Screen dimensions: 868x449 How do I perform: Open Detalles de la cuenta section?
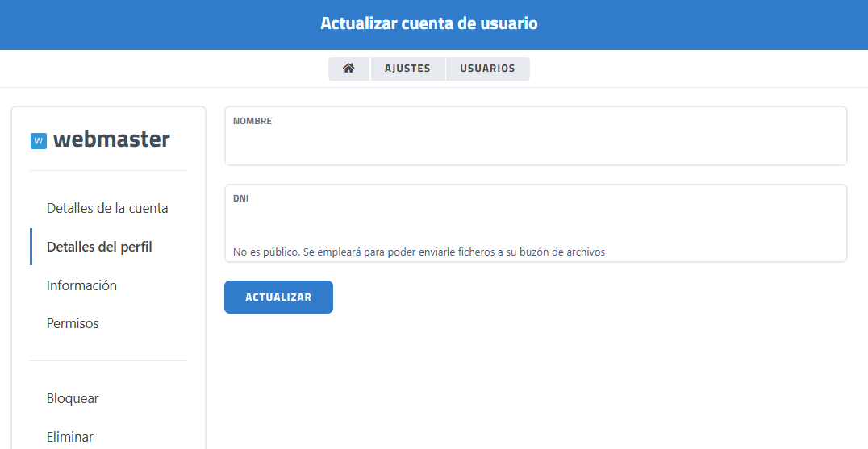pos(107,208)
